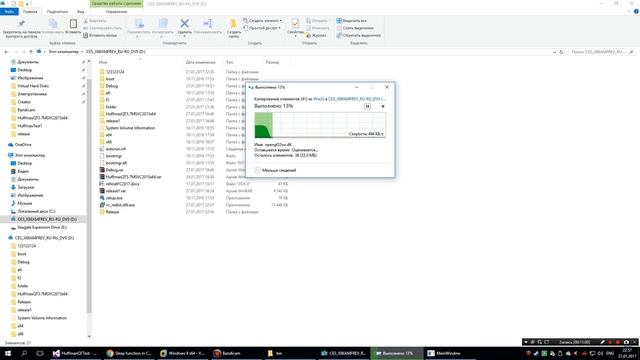Expand Properties dropdown arrow
The width and height of the screenshot is (640, 360).
click(x=295, y=36)
